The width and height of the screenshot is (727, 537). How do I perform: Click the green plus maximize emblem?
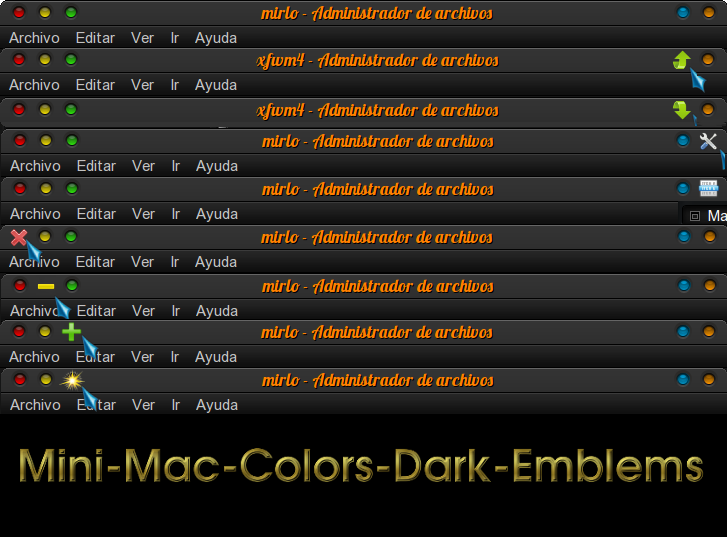point(71,332)
